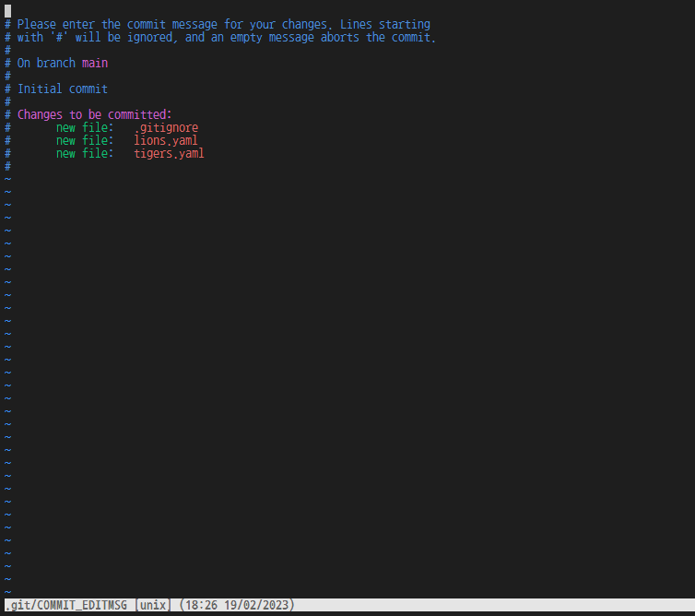Image resolution: width=695 pixels, height=616 pixels.
Task: Click the words 'Lines starting' in first comment
Action: [x=385, y=24]
